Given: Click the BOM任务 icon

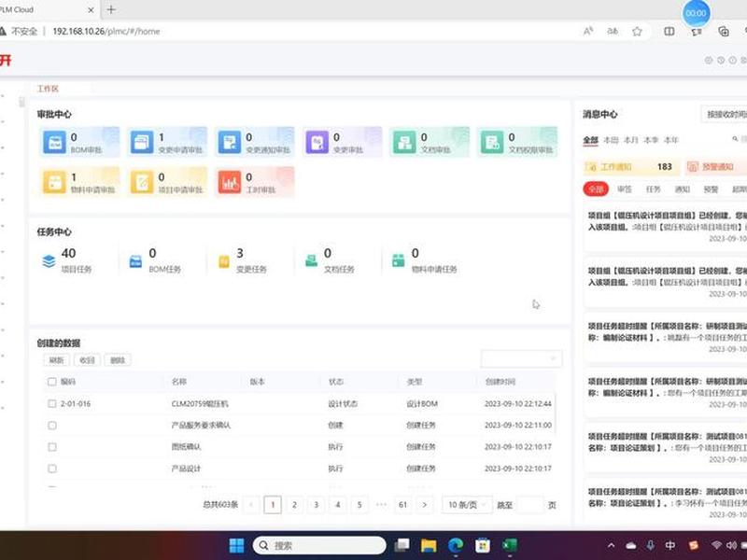Looking at the screenshot, I should coord(135,261).
